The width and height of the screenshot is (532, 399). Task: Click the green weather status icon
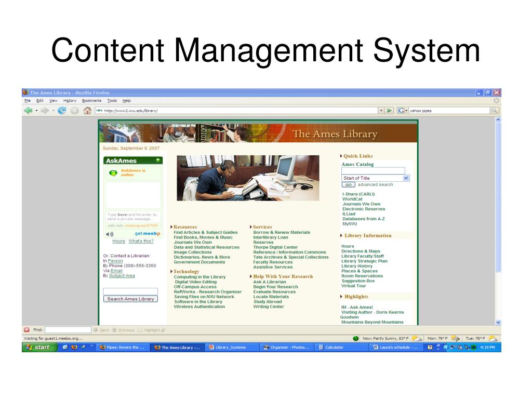(x=355, y=338)
